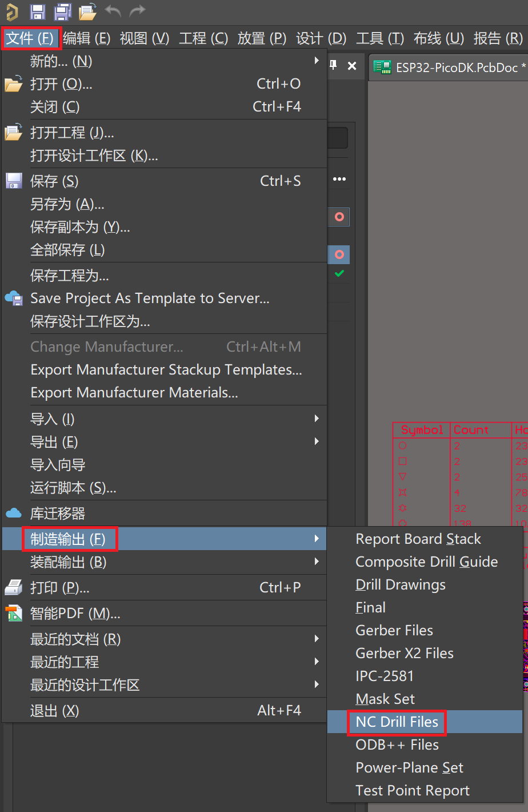Click the Save icon in the top toolbar
This screenshot has height=812, width=528.
coord(38,11)
